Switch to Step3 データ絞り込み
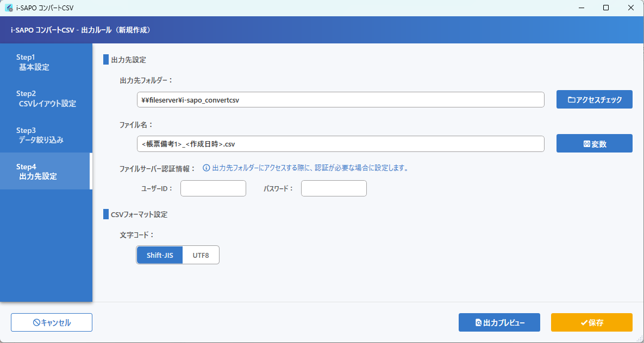This screenshot has width=644, height=343. point(46,135)
